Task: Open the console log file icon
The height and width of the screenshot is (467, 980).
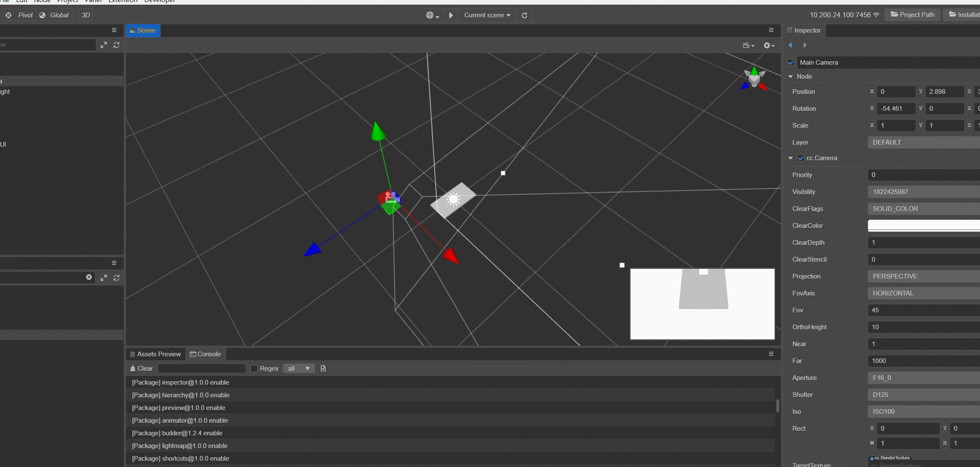Action: [323, 369]
